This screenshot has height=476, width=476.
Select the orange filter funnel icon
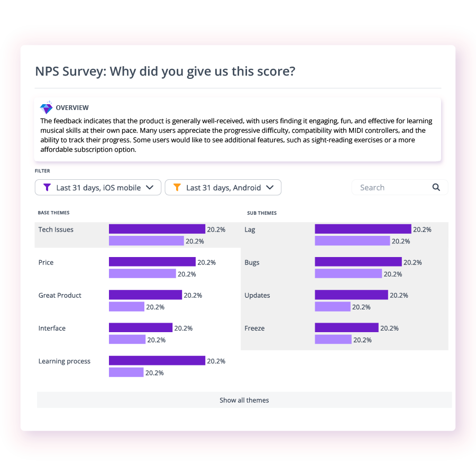(177, 187)
